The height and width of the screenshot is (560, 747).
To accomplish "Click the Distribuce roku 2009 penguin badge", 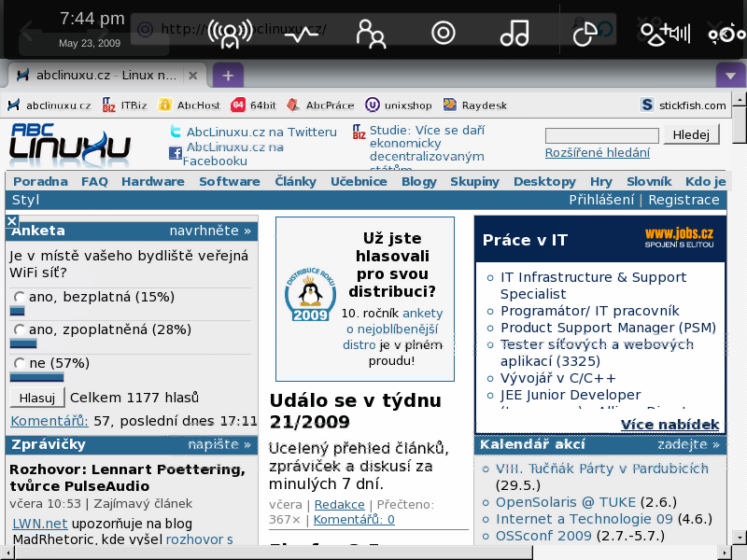I will click(x=310, y=294).
